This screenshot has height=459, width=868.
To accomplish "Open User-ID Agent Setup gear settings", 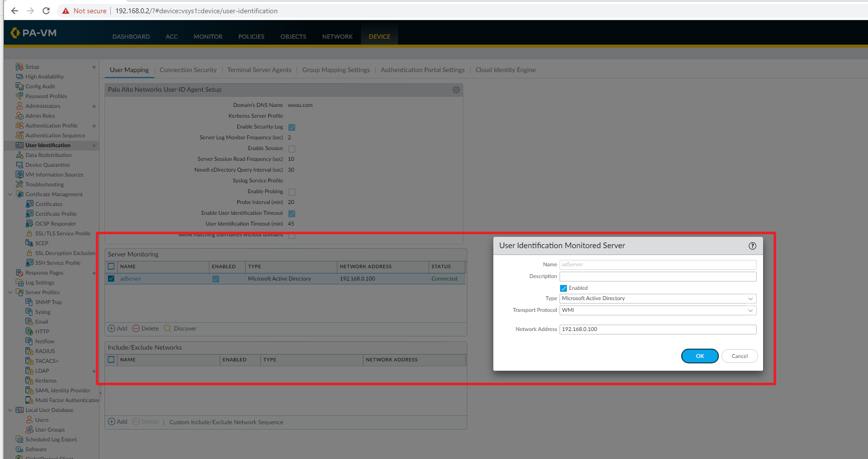I will (x=456, y=90).
